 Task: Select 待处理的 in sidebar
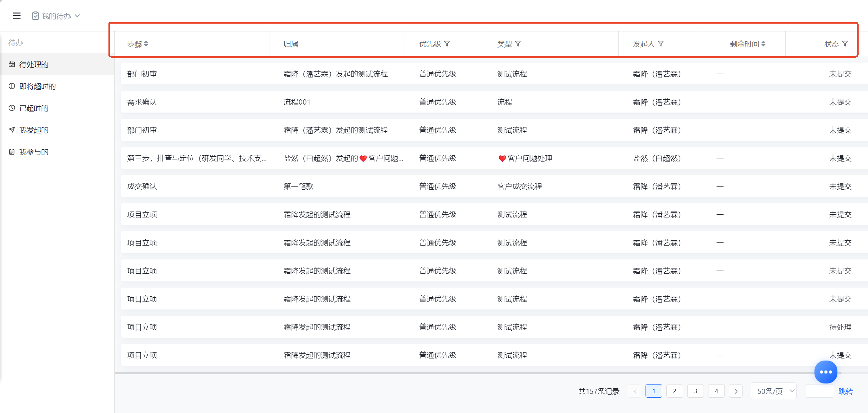coord(57,64)
